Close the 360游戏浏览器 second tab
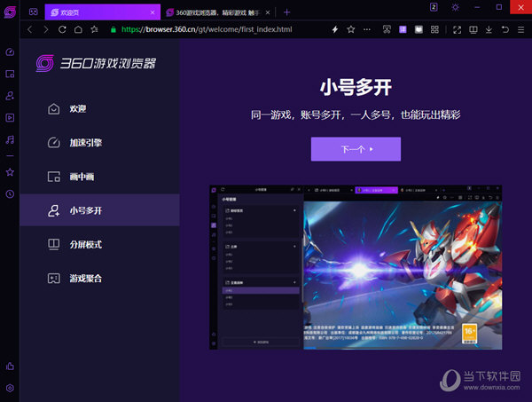The height and width of the screenshot is (402, 532). point(268,12)
